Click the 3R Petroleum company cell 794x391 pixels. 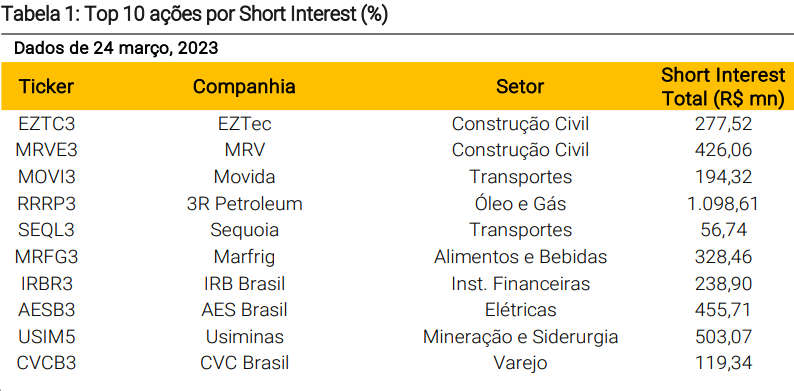[245, 204]
